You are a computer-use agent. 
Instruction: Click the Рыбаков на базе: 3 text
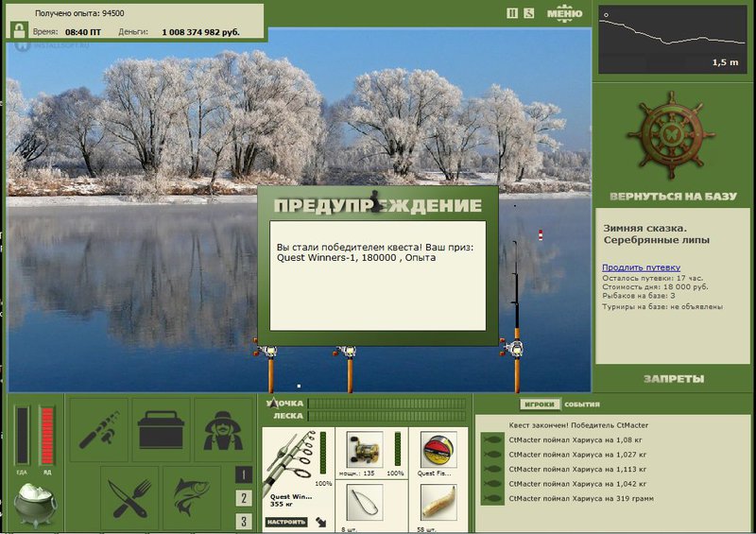tap(639, 295)
